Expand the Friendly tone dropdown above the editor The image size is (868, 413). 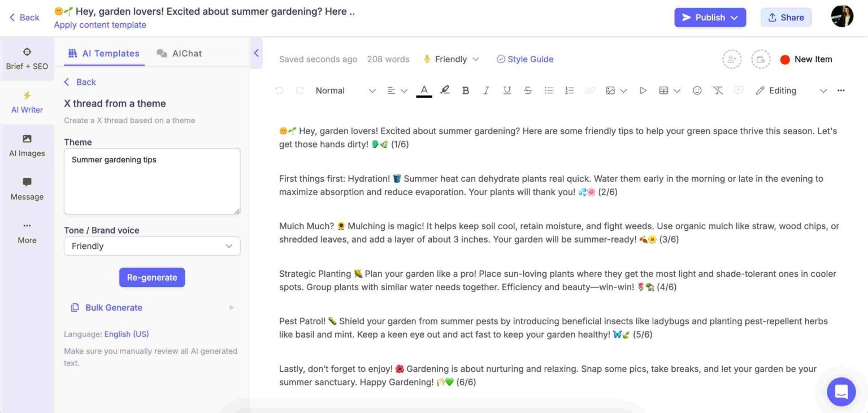[450, 59]
